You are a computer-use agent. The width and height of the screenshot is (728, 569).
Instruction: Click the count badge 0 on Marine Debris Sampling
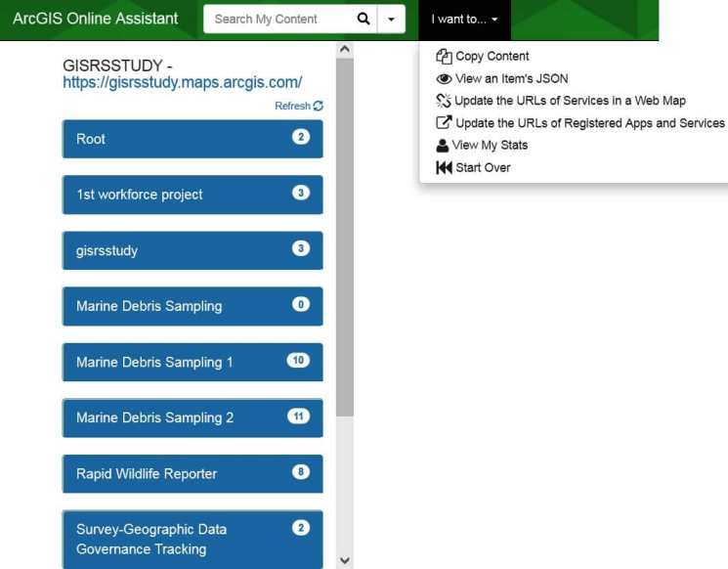[301, 304]
